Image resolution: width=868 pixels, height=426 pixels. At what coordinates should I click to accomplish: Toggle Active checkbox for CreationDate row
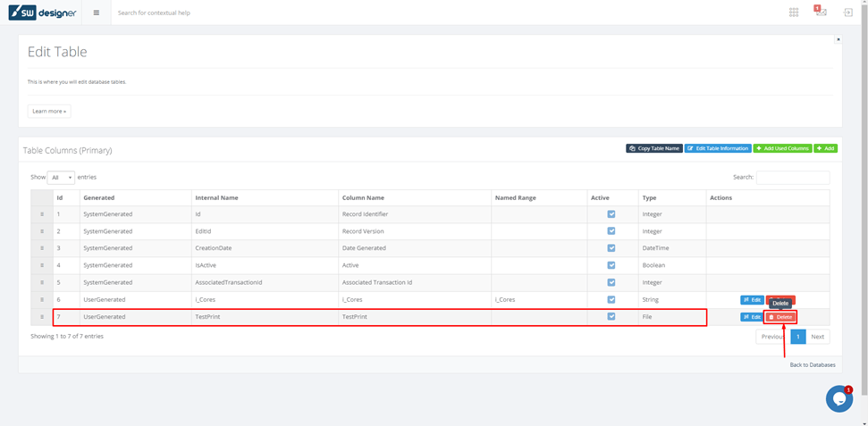pyautogui.click(x=611, y=248)
